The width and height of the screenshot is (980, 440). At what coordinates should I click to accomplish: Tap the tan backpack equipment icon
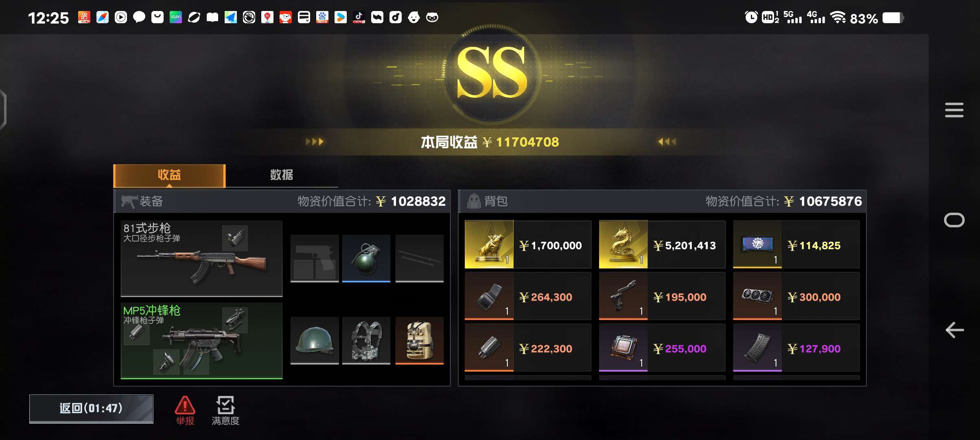420,341
